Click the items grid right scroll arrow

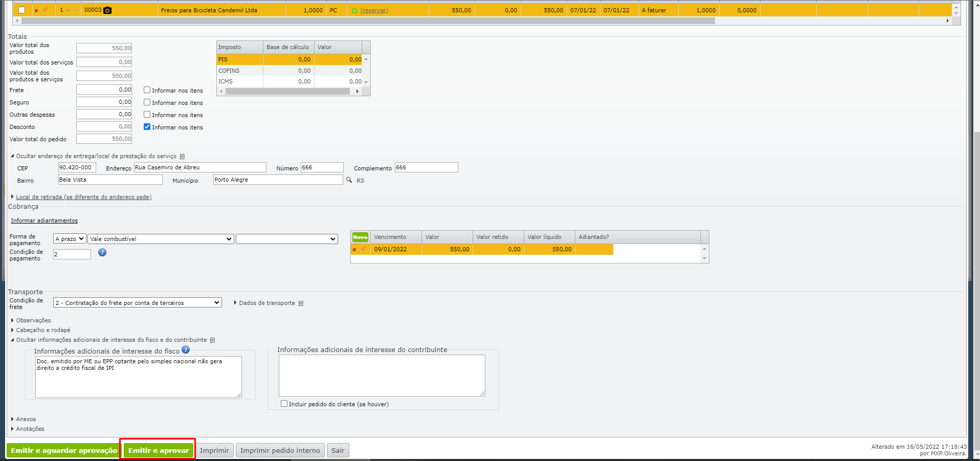coord(948,21)
